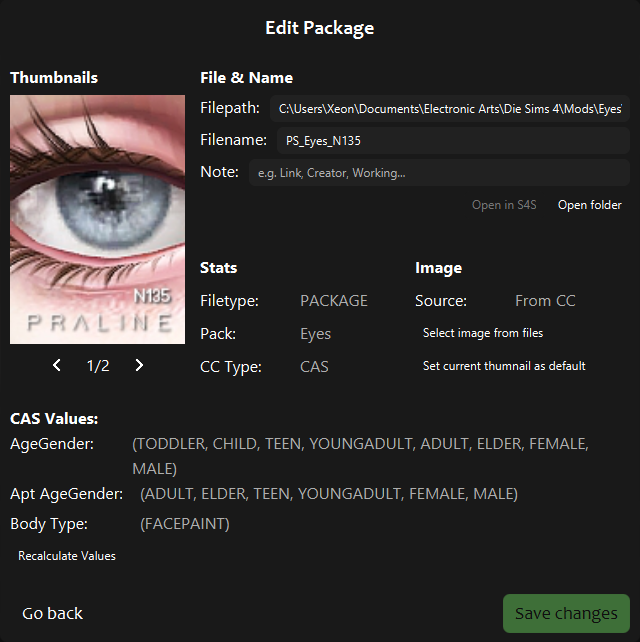
Task: Select image from files
Action: point(483,333)
